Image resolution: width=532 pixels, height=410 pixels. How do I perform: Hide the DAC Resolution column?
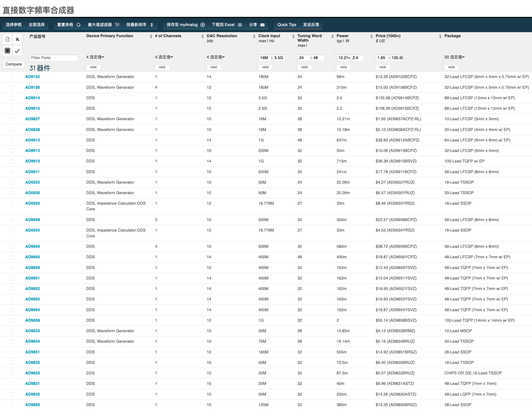[214, 67]
